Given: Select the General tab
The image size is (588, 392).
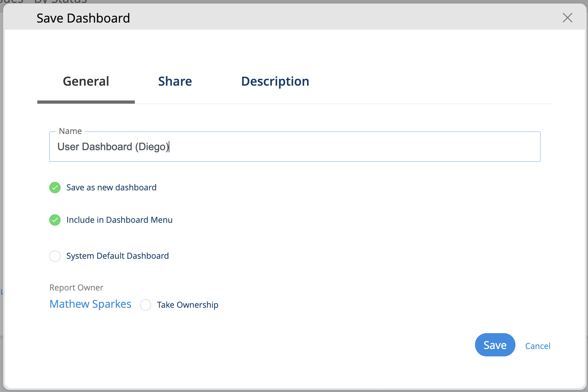Looking at the screenshot, I should click(86, 81).
